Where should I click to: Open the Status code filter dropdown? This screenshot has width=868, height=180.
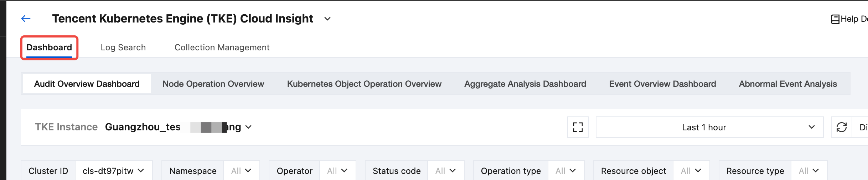[445, 171]
